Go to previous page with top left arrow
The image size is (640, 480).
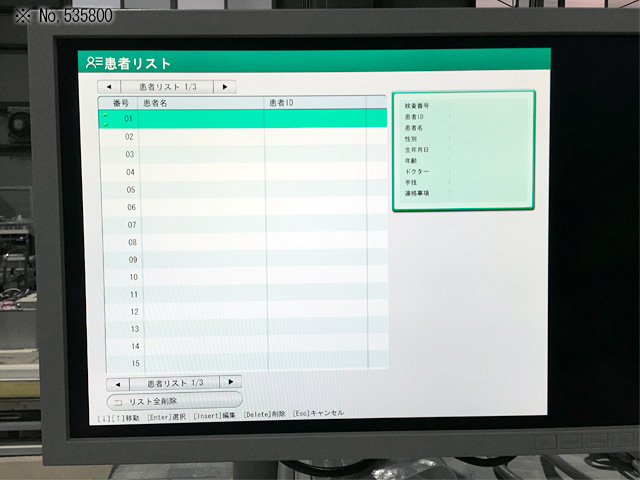pos(109,87)
